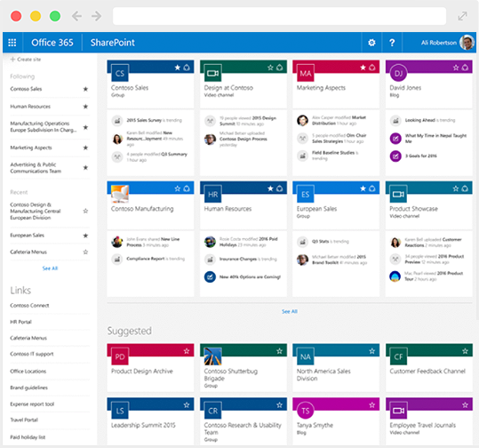The height and width of the screenshot is (448, 479).
Task: Click the NA tile icon of North America Sales
Action: pos(306,356)
